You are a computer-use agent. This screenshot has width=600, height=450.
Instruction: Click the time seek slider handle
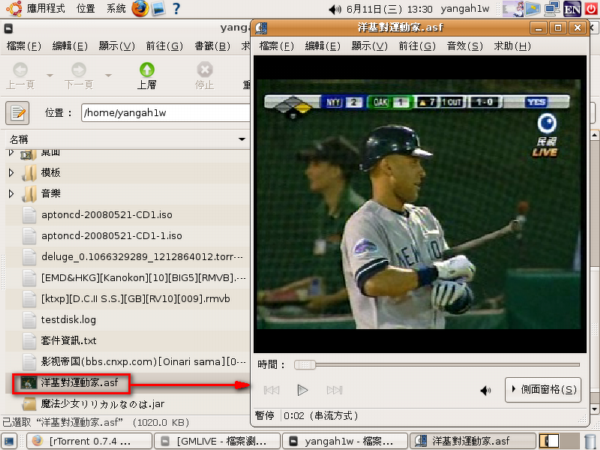(305, 365)
